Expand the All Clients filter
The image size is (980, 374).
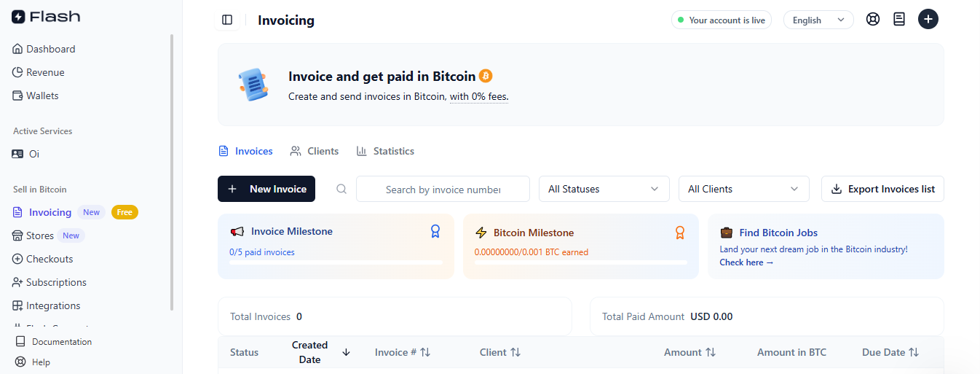pos(743,189)
